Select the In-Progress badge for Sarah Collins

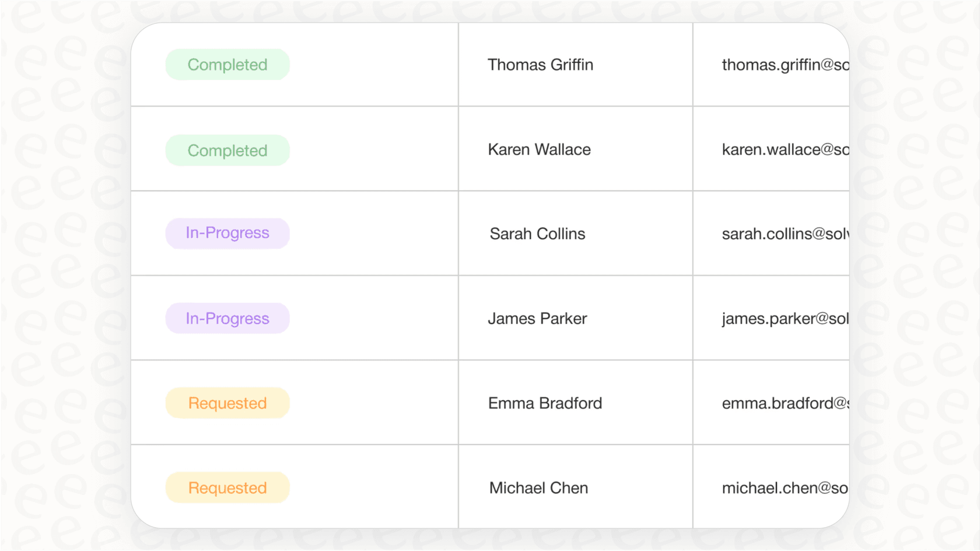[227, 233]
